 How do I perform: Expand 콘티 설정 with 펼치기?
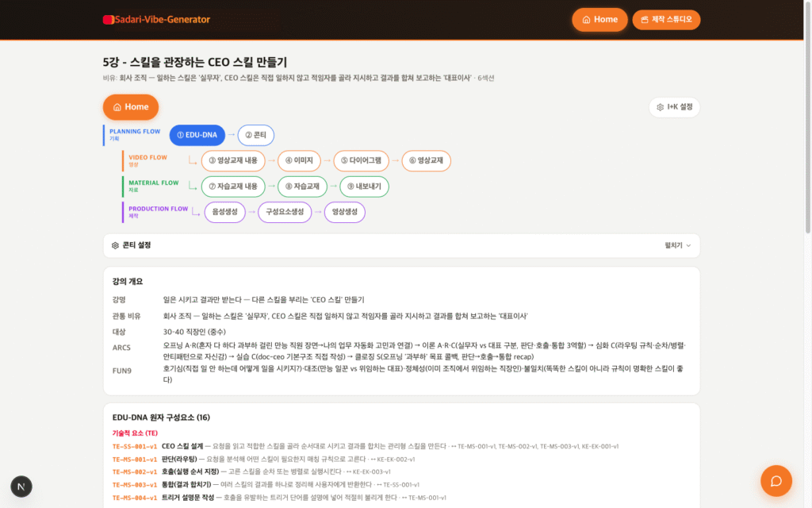click(x=677, y=246)
